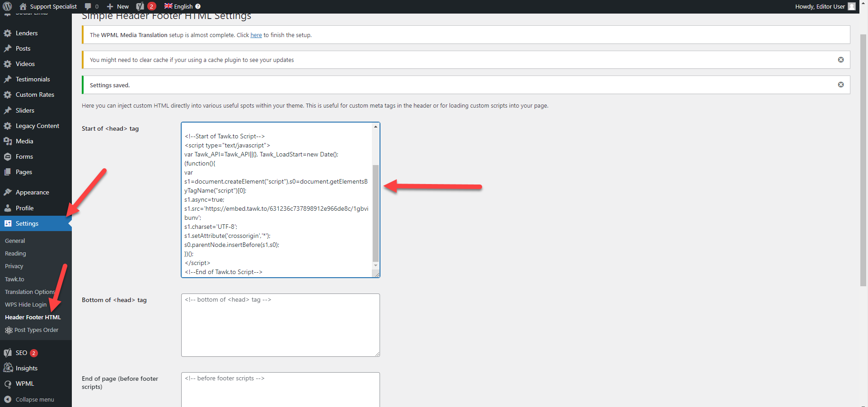This screenshot has height=407, width=868.
Task: Open Translation Options submenu item
Action: point(30,292)
